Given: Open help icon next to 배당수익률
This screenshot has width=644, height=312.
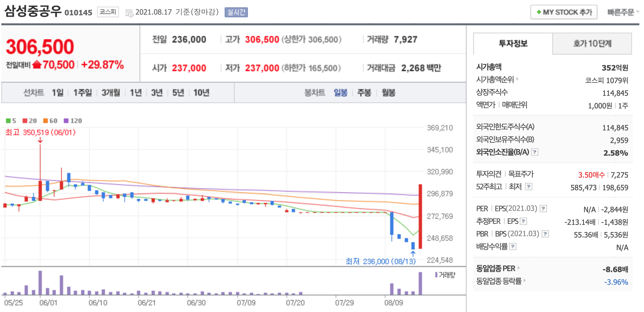Looking at the screenshot, I should click(513, 246).
